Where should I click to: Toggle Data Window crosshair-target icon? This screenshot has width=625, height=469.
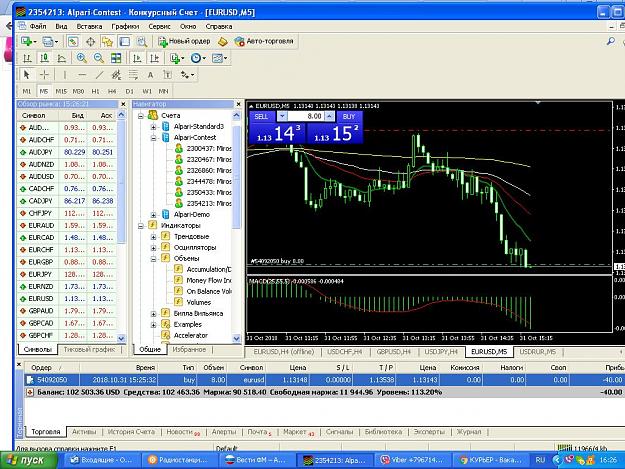(x=90, y=41)
